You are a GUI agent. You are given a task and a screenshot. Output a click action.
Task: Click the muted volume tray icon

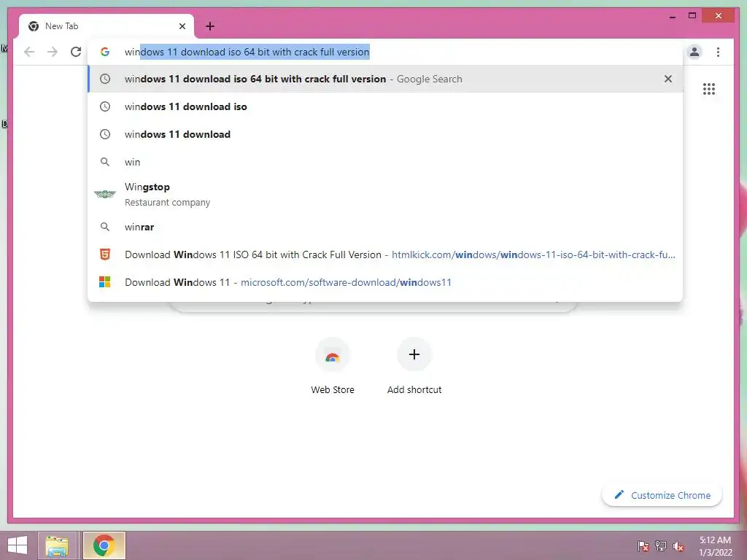[x=678, y=546]
